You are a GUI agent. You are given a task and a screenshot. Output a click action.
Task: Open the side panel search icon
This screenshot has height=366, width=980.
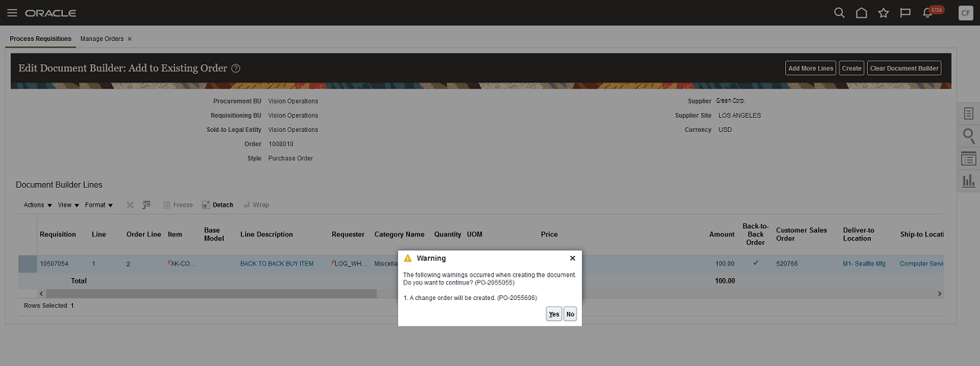[969, 136]
